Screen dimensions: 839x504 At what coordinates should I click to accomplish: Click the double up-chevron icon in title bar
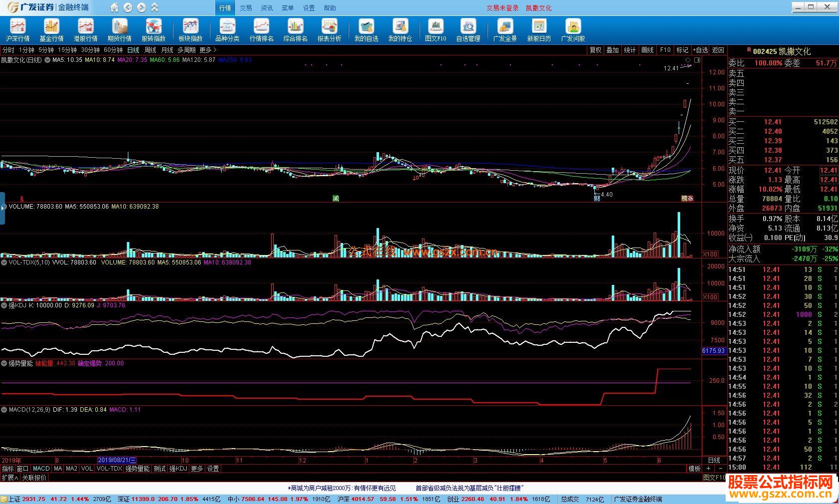click(155, 7)
